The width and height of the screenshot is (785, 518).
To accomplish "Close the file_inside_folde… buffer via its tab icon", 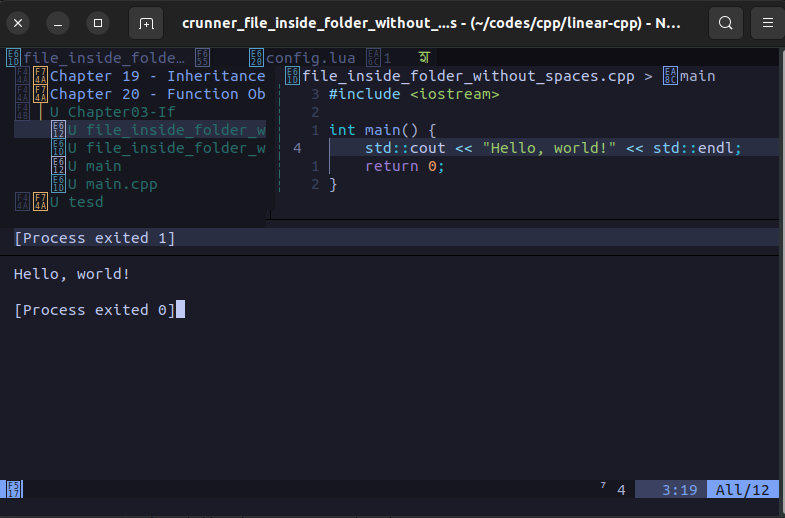I will (x=202, y=58).
